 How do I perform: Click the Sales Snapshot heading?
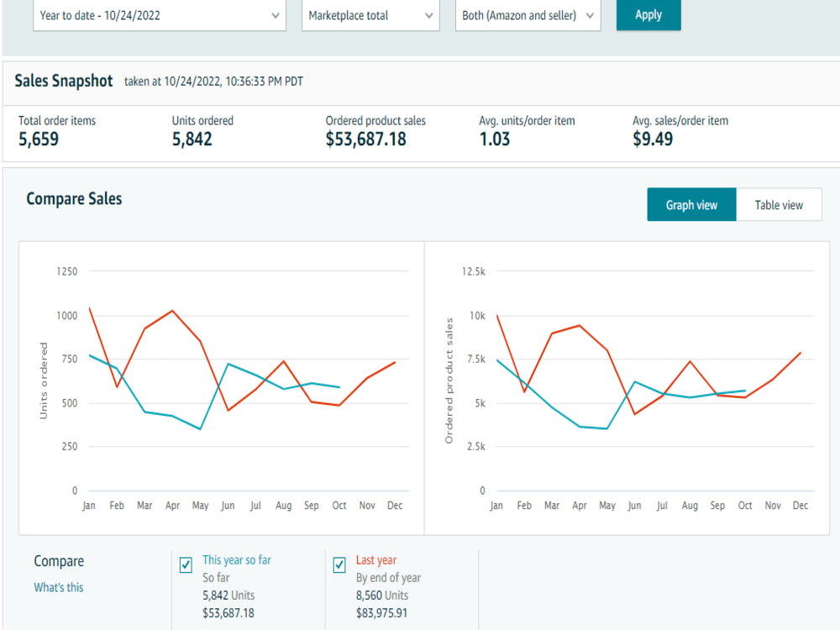[64, 81]
